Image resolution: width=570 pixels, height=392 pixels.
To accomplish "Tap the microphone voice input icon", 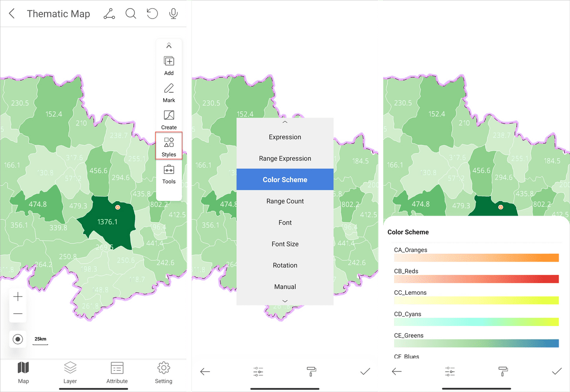I will point(173,14).
